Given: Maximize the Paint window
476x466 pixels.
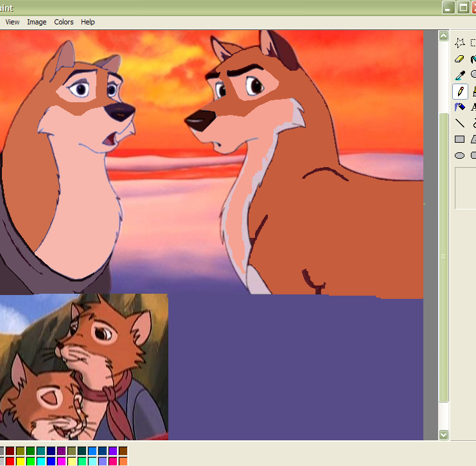Looking at the screenshot, I should 463,8.
